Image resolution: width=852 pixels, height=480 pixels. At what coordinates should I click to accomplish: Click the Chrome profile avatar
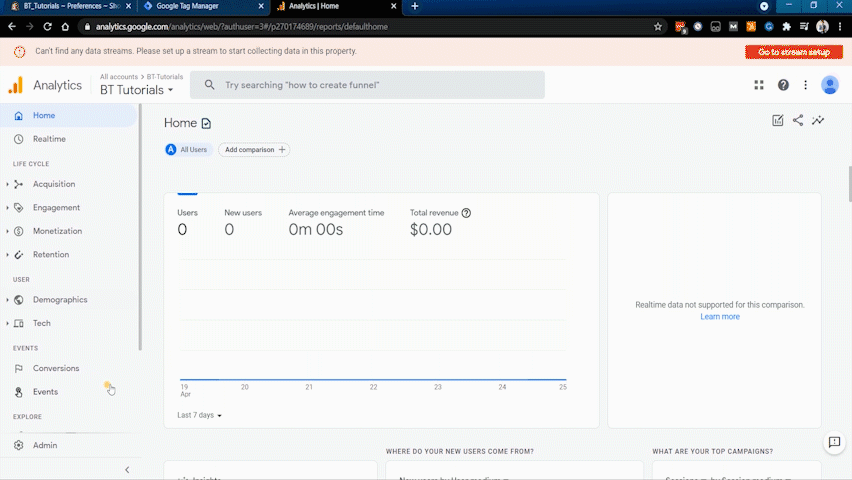[x=822, y=26]
